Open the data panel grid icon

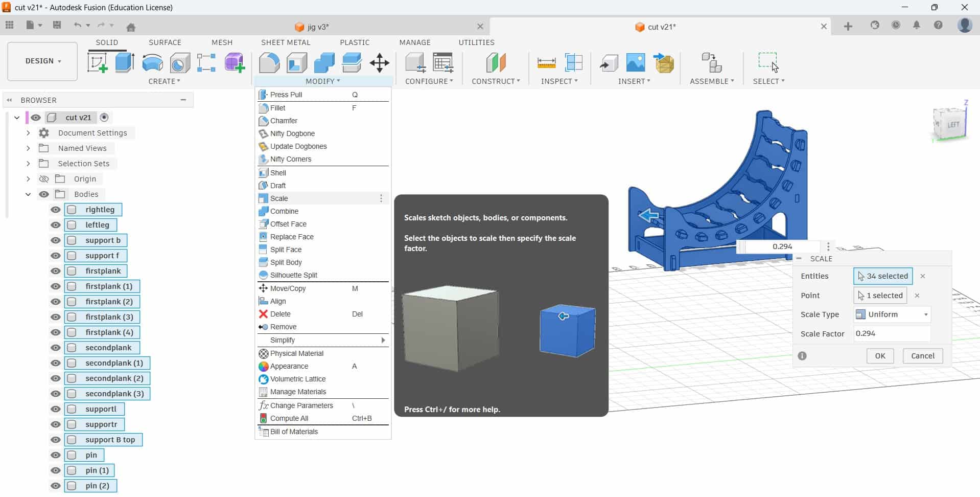click(x=9, y=25)
